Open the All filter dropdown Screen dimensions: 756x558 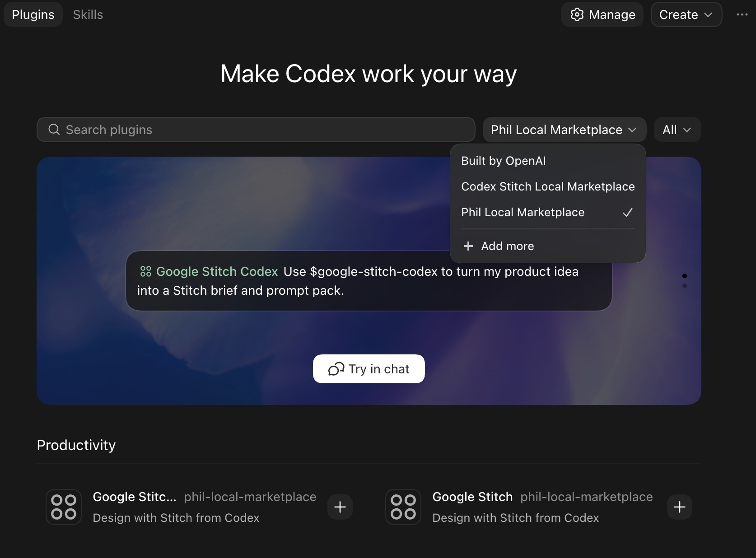(677, 130)
